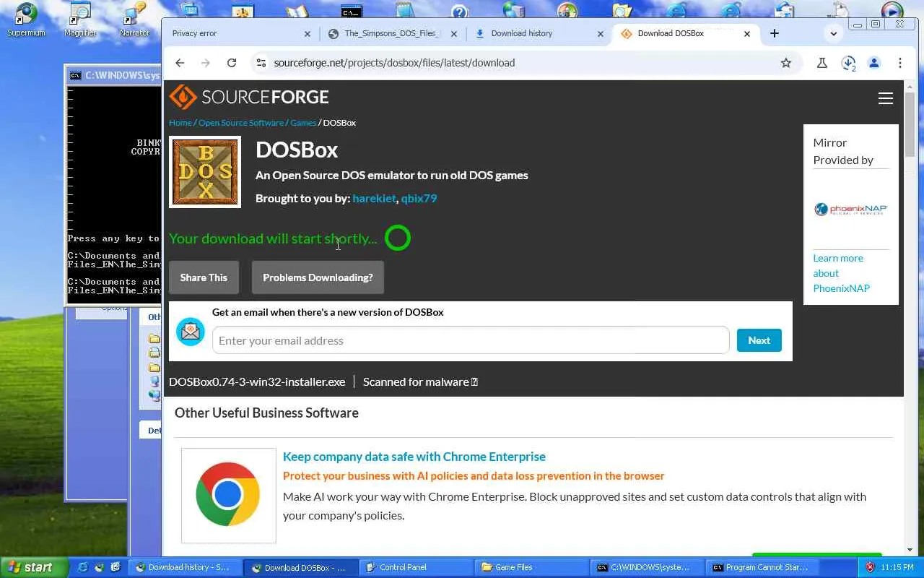Open Keep company data safe with Chrome Enterprise
This screenshot has width=924, height=578.
[414, 457]
